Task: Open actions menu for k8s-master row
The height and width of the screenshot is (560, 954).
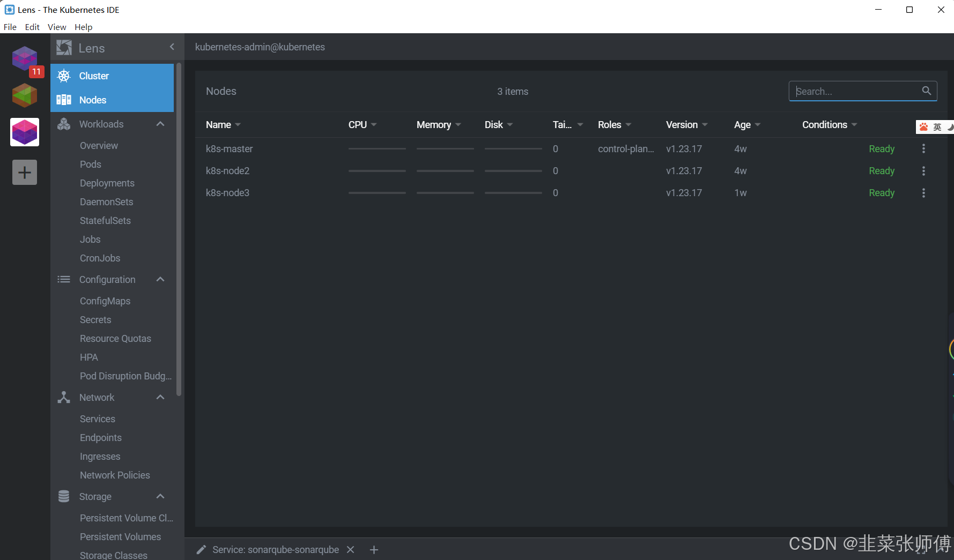Action: click(923, 149)
